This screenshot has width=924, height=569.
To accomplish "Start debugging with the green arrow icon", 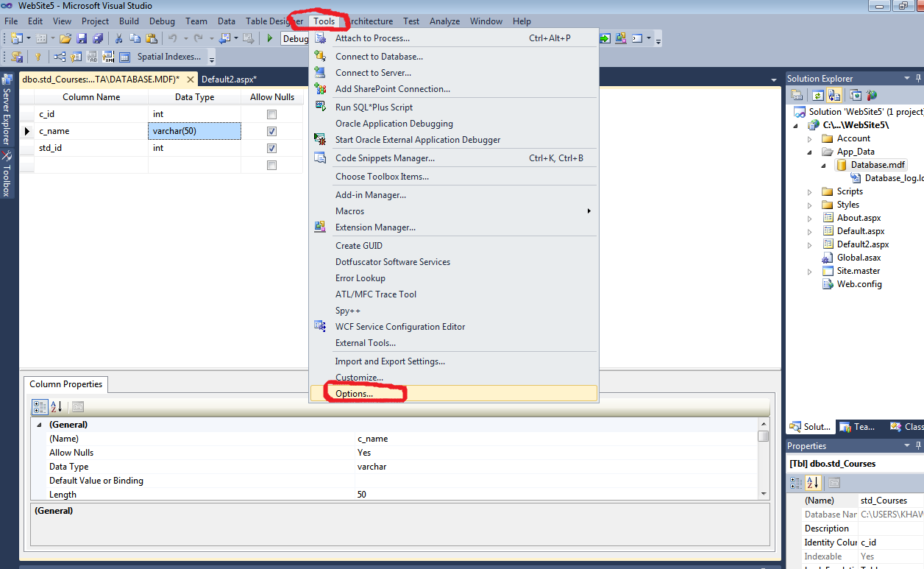I will 269,38.
